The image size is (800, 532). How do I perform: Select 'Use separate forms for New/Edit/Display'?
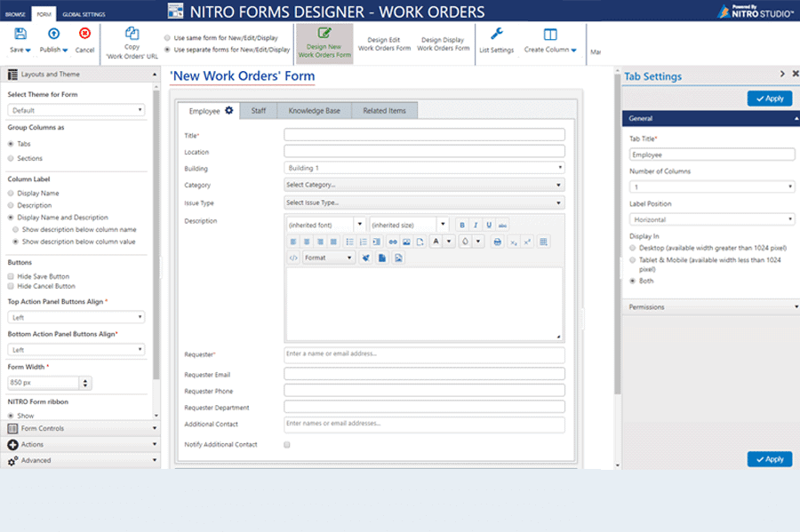coord(167,50)
